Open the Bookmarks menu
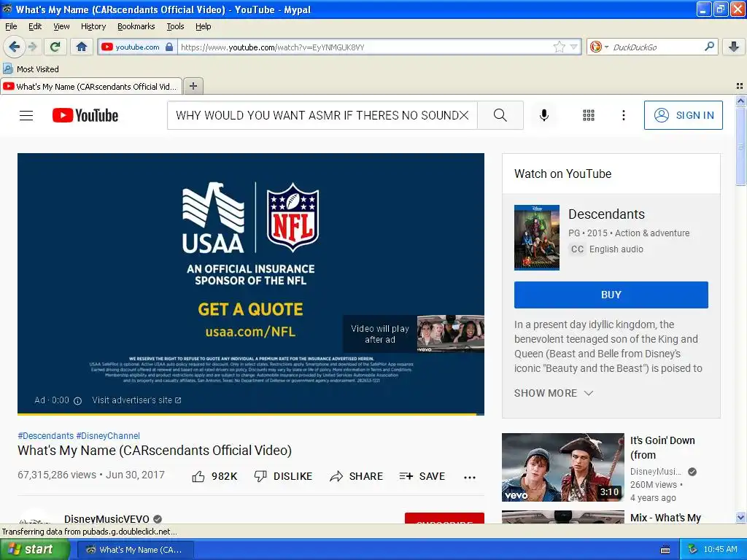The width and height of the screenshot is (747, 560). pyautogui.click(x=136, y=26)
